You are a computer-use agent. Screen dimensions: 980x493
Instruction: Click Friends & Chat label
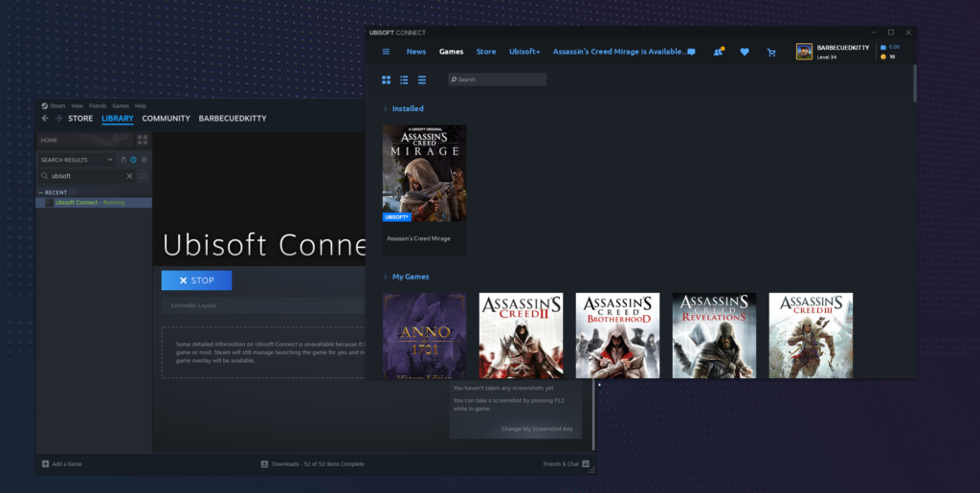[x=561, y=464]
